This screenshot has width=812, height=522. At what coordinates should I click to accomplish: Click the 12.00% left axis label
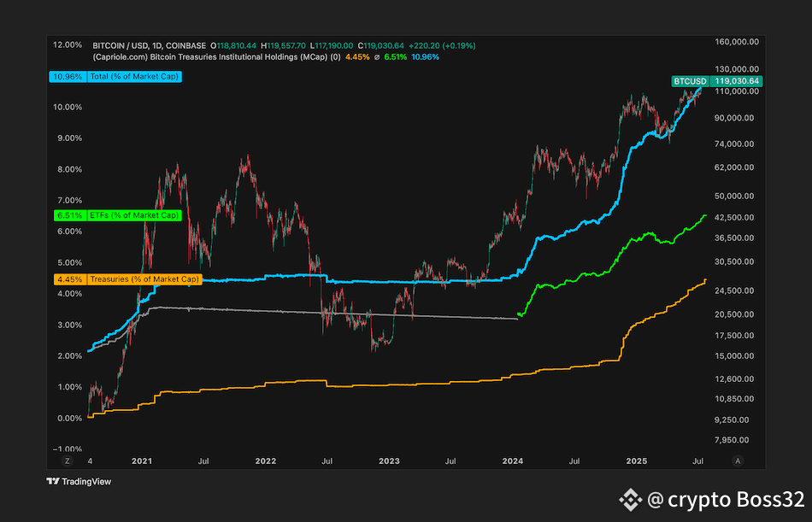pos(68,45)
